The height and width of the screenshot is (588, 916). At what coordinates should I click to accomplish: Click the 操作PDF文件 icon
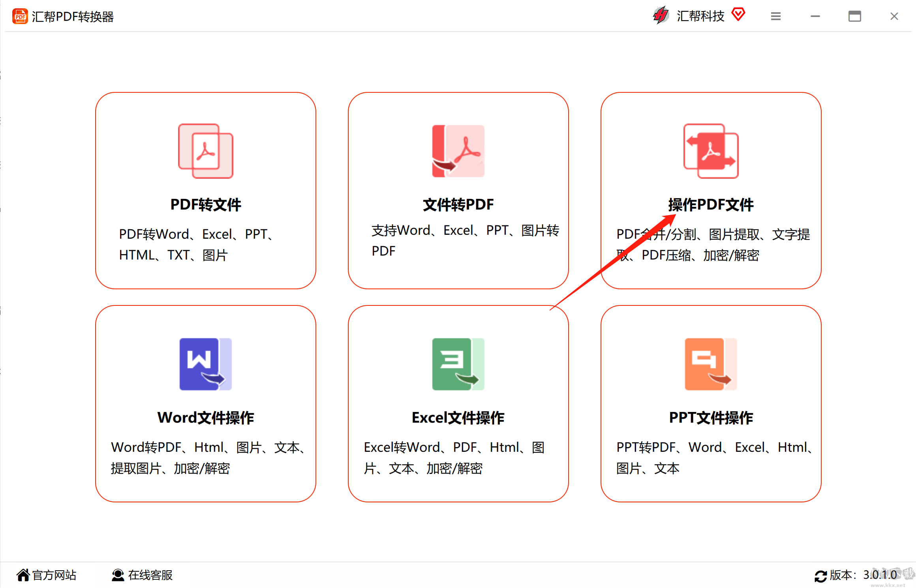click(711, 151)
